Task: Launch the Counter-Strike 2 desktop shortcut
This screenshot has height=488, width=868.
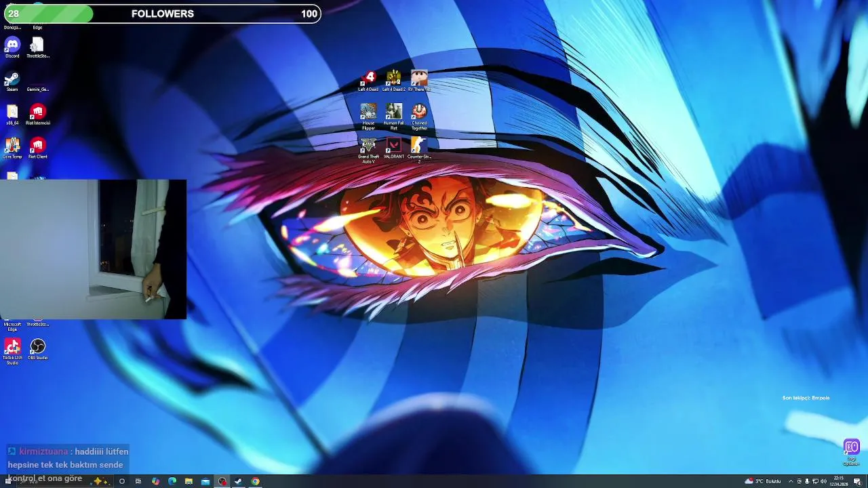Action: [419, 150]
